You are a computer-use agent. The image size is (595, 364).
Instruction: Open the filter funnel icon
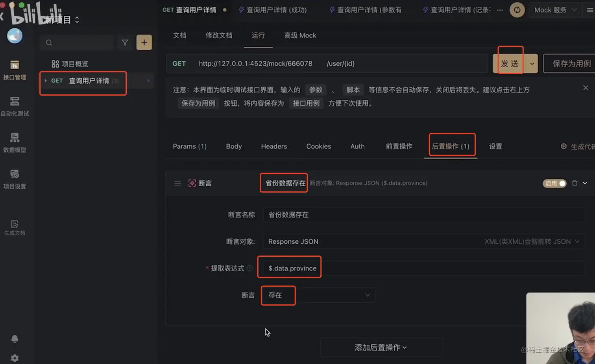coord(125,42)
